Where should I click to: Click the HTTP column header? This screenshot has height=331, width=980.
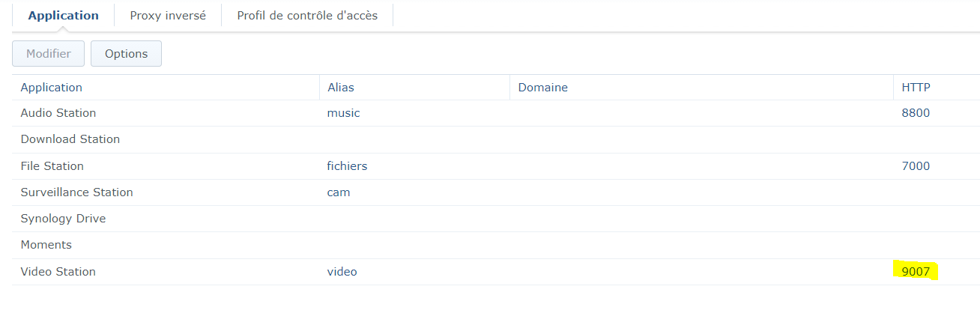pos(916,88)
